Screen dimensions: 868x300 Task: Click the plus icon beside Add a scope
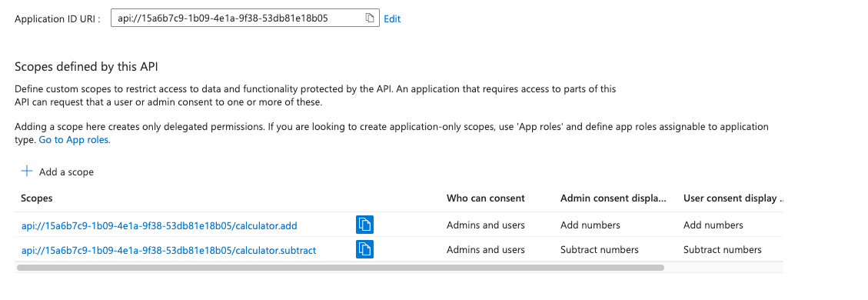(27, 171)
